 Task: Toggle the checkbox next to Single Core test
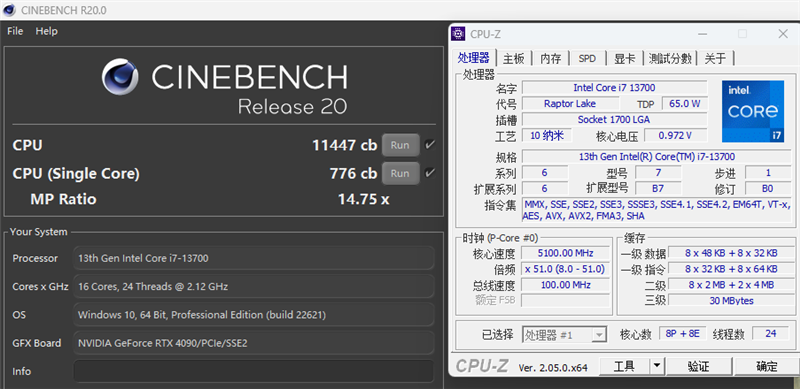[430, 174]
